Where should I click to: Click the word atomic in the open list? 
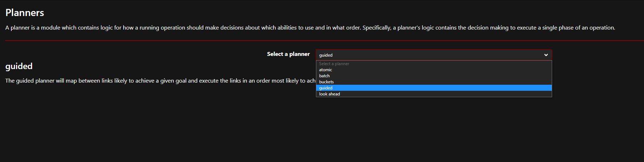pyautogui.click(x=326, y=70)
